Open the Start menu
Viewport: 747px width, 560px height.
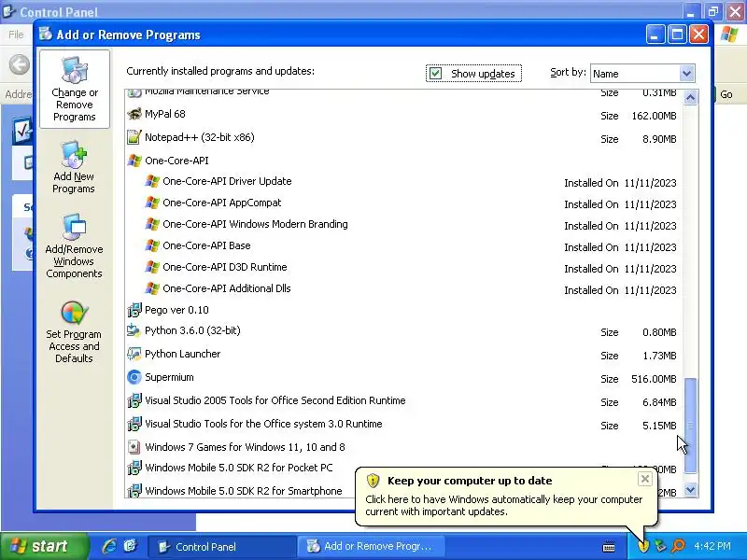coord(45,546)
